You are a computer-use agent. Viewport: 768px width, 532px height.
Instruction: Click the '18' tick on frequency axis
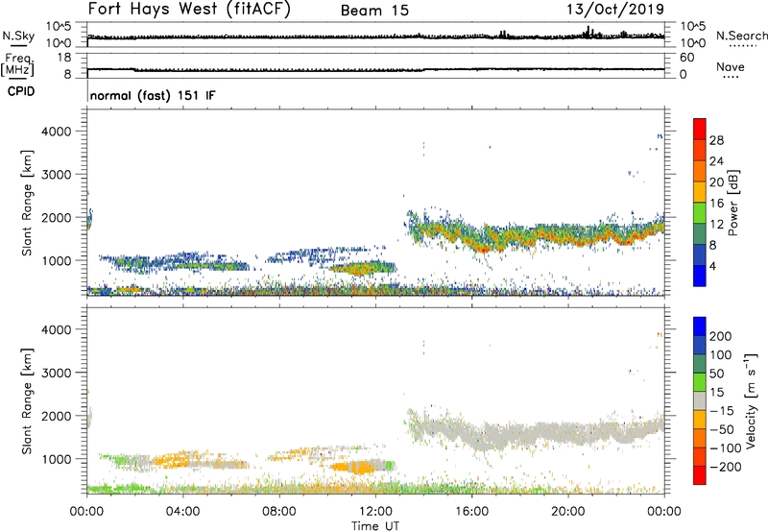64,58
